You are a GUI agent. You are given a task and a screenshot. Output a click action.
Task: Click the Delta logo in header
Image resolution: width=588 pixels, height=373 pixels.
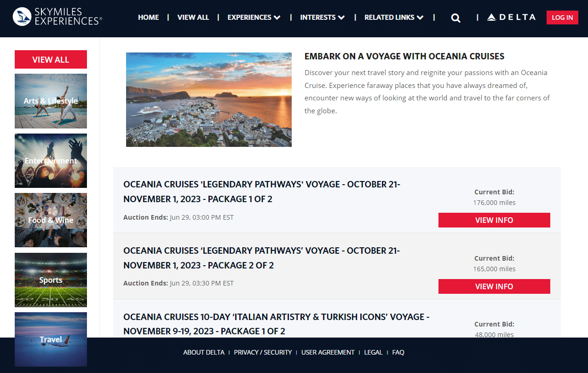[x=511, y=17]
